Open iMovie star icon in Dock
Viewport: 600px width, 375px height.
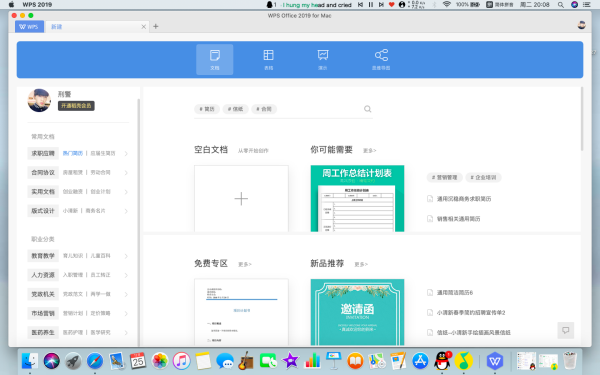tap(290, 360)
